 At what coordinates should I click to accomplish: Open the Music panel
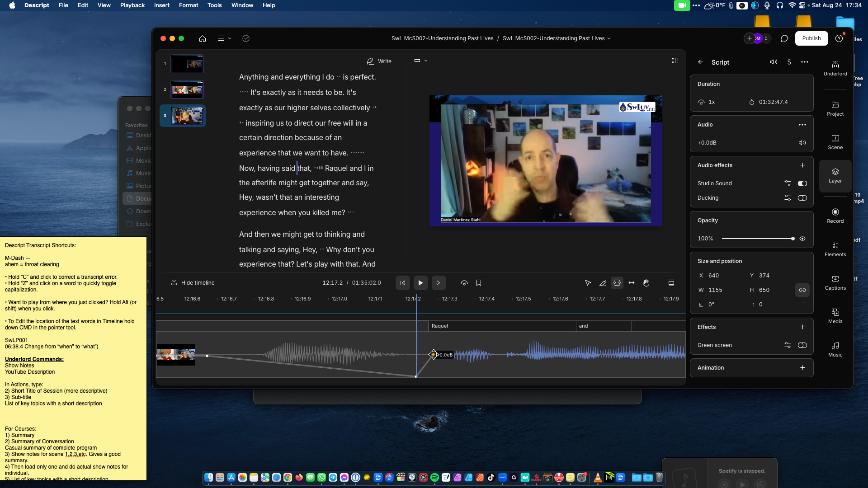click(835, 349)
